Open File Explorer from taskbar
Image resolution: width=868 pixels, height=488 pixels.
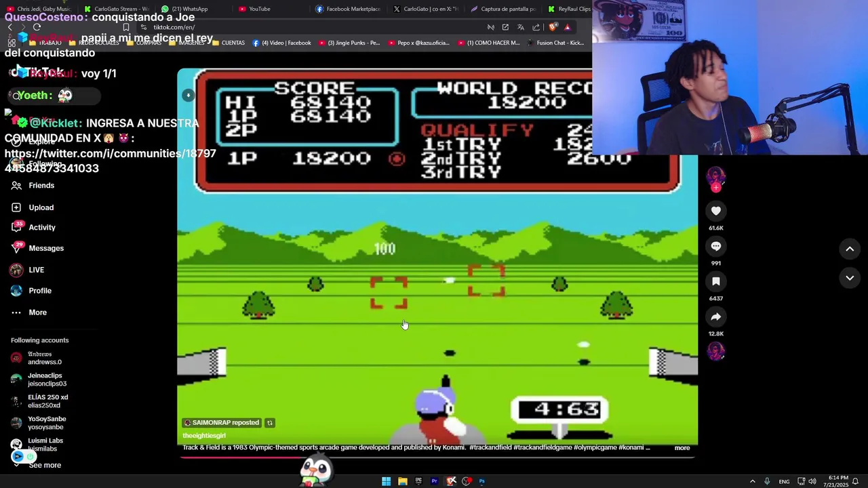click(402, 481)
